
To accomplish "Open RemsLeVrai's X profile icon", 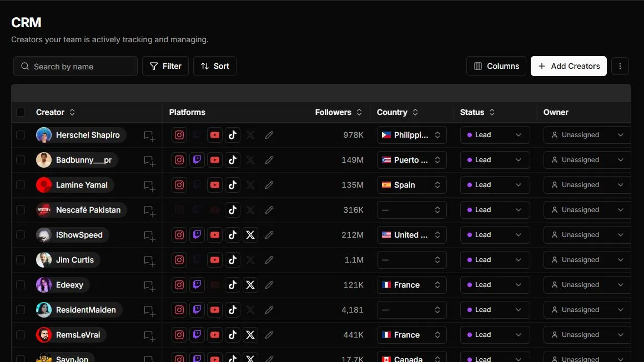I will coord(250,335).
